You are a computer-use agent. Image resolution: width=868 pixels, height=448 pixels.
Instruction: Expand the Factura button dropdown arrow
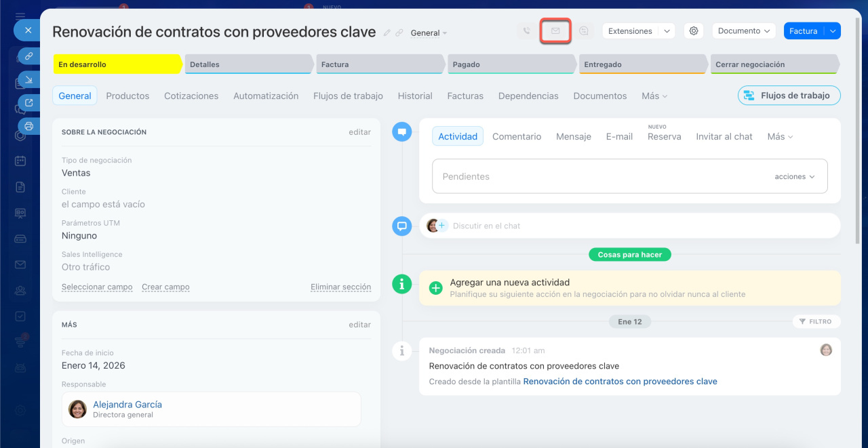point(833,31)
